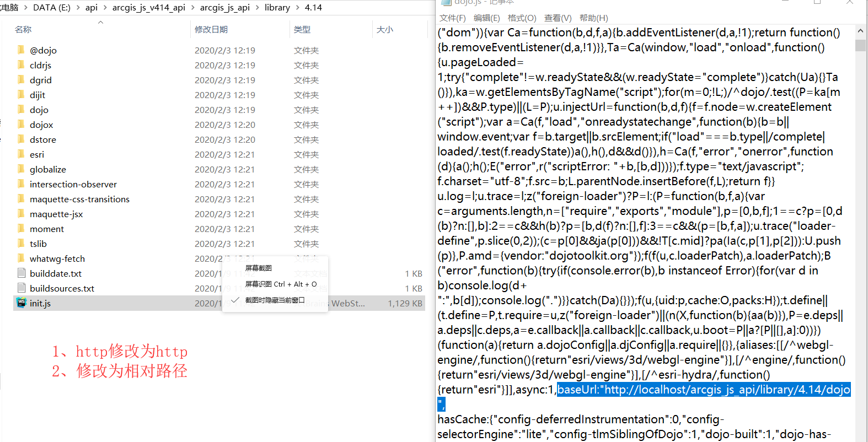868x442 pixels.
Task: Open Notepad 文件(F) menu
Action: coord(453,18)
